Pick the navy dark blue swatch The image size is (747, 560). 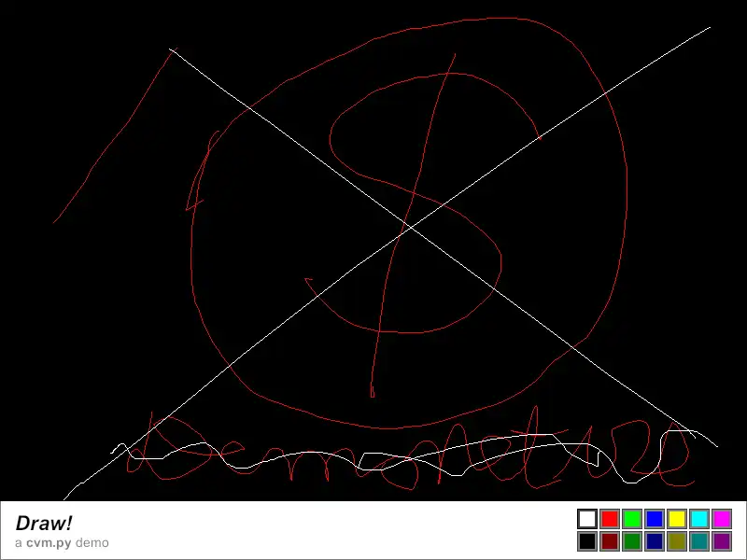(x=655, y=541)
